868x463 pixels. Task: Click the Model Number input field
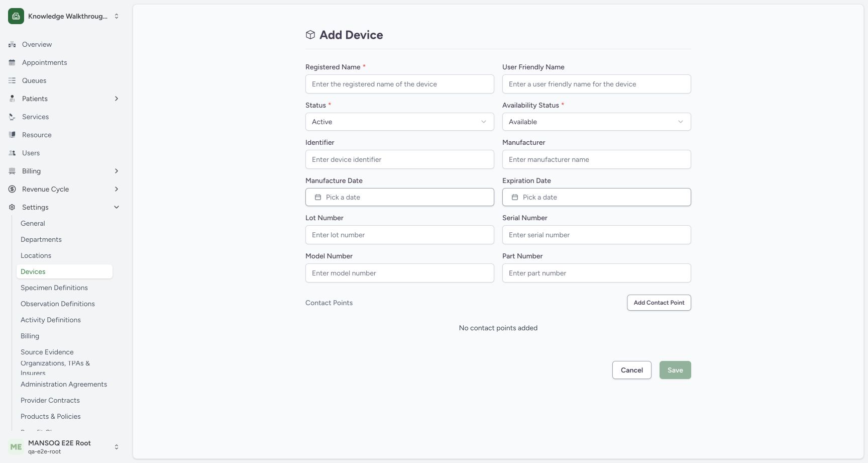[x=400, y=273]
